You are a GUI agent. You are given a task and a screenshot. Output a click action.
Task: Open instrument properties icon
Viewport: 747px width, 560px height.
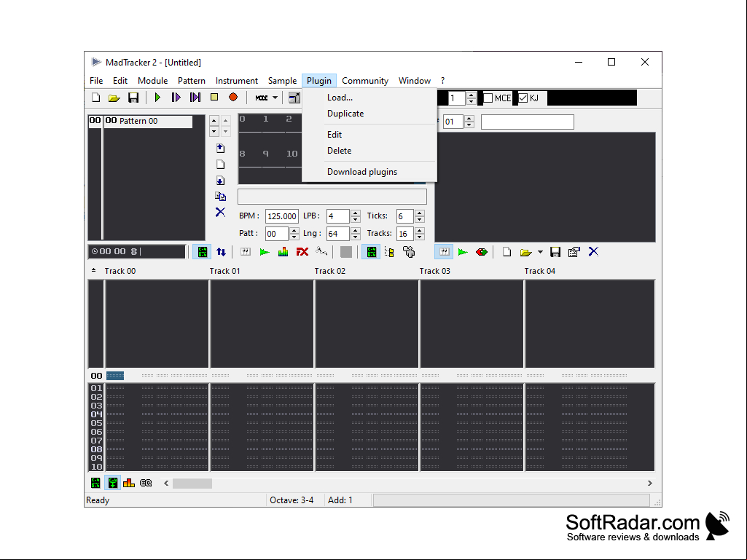click(574, 252)
